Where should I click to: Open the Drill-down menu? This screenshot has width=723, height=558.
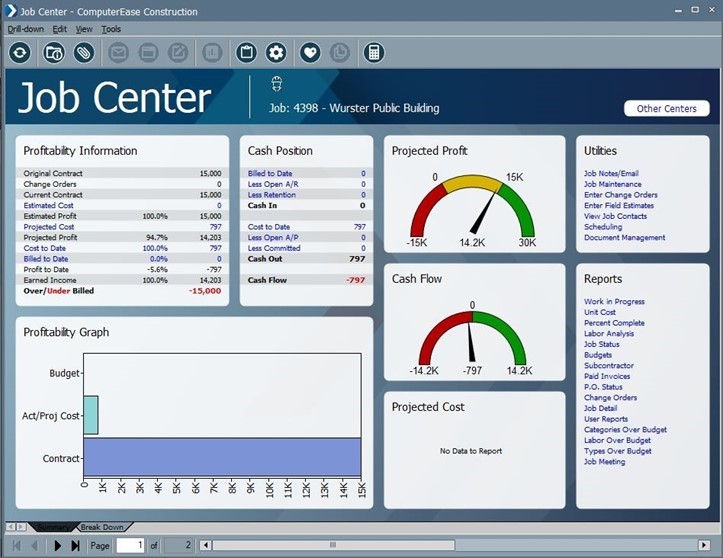[x=25, y=29]
